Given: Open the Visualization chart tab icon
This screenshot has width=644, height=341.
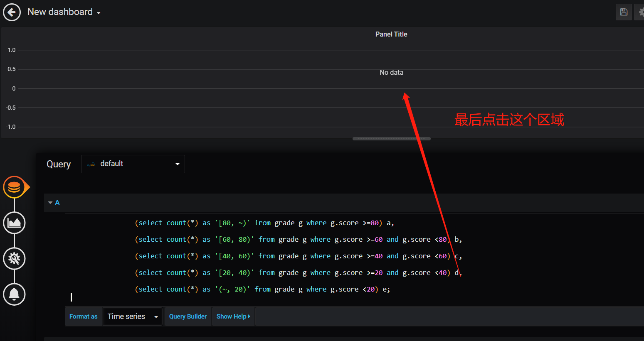Looking at the screenshot, I should 14,223.
